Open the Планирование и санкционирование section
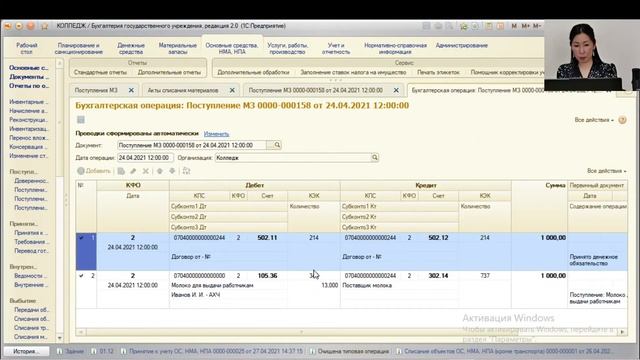This screenshot has width=640, height=360. (x=78, y=49)
